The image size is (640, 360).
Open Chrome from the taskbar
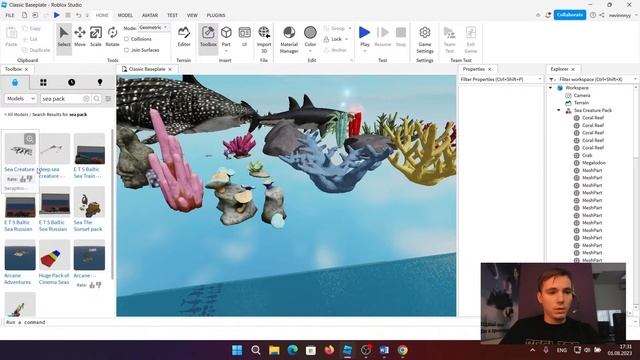402,350
